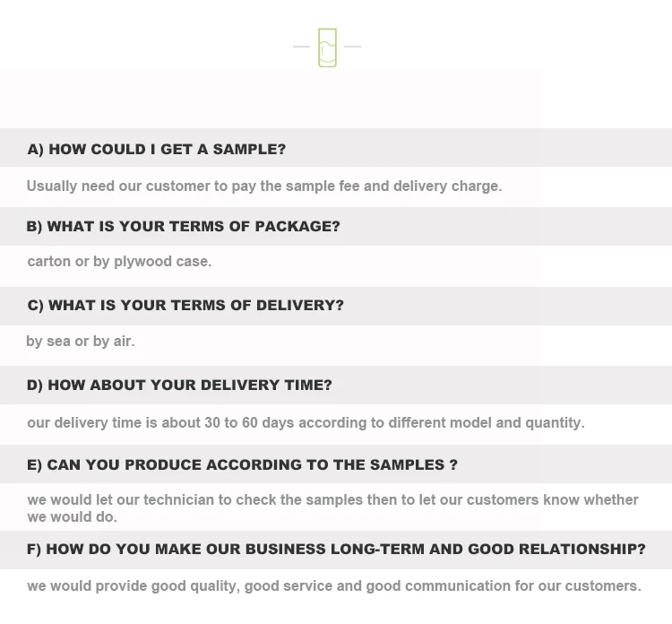Image resolution: width=672 pixels, height=624 pixels.
Task: Select 'How about your delivery time?' heading
Action: pos(336,386)
